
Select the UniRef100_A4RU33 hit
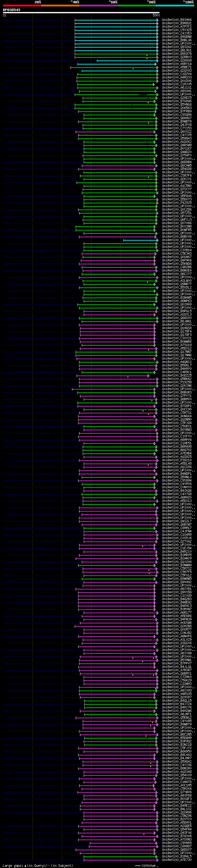pos(177,78)
